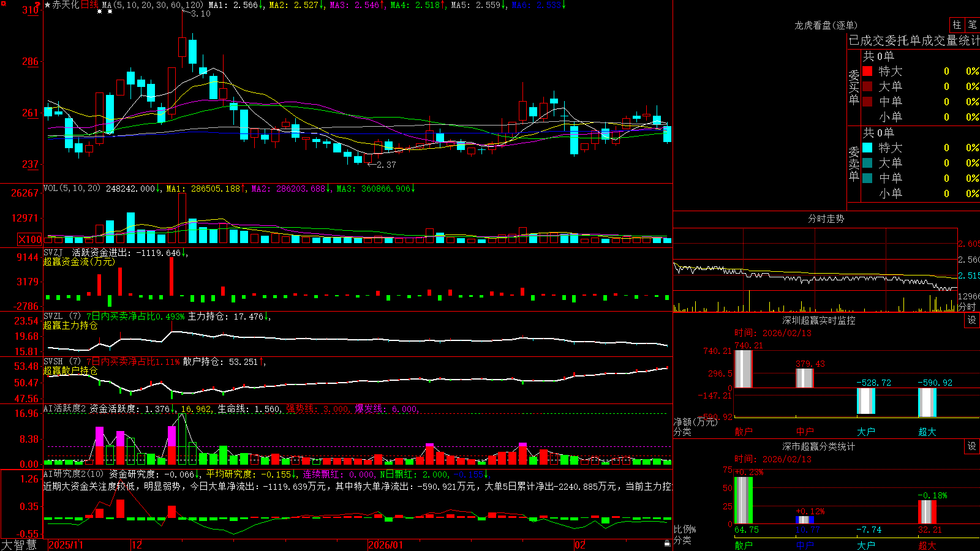The width and height of the screenshot is (980, 551).
Task: Click the 分时走势 panel title
Action: 826,219
